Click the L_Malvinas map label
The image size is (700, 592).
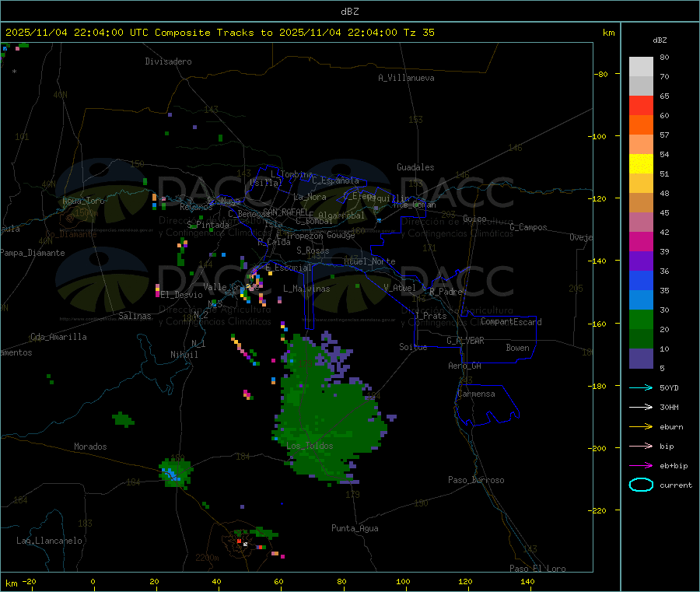pos(306,289)
